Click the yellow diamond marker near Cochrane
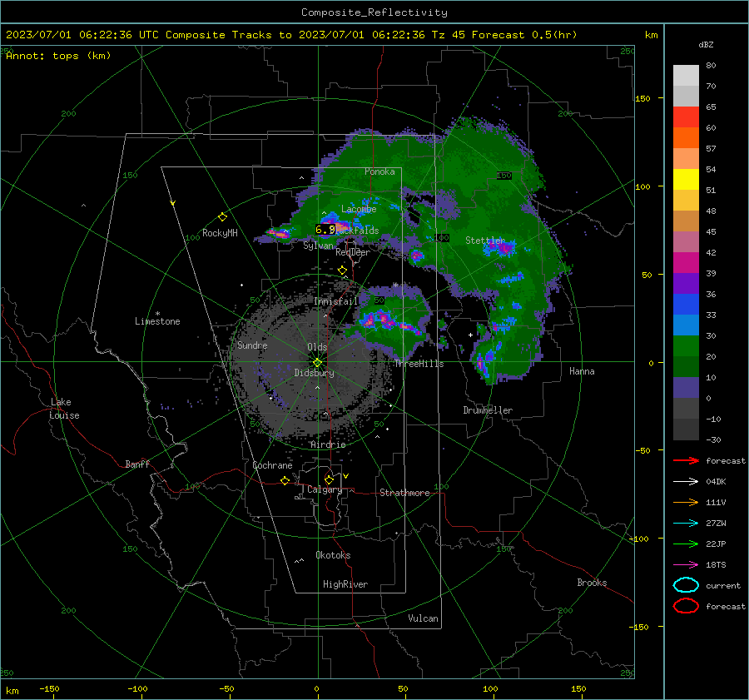This screenshot has width=749, height=700. pyautogui.click(x=285, y=480)
